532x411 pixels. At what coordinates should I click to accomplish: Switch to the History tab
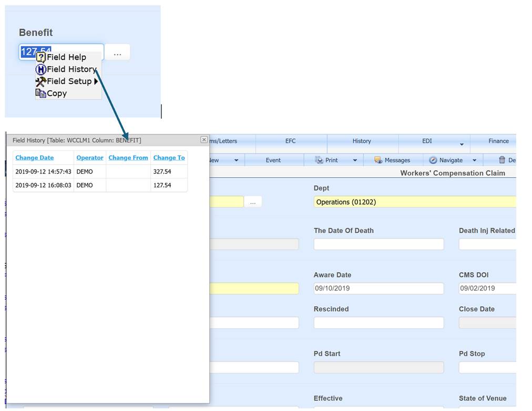pyautogui.click(x=362, y=141)
